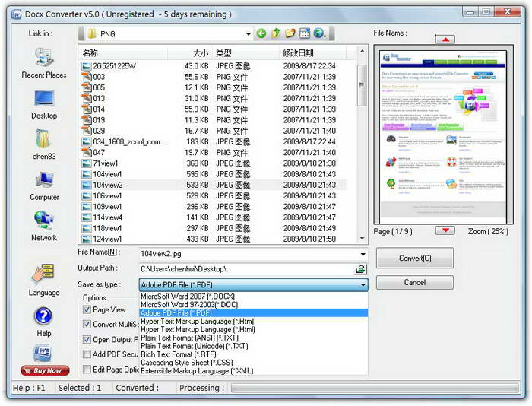
Task: Open the Help icon
Action: (43, 316)
